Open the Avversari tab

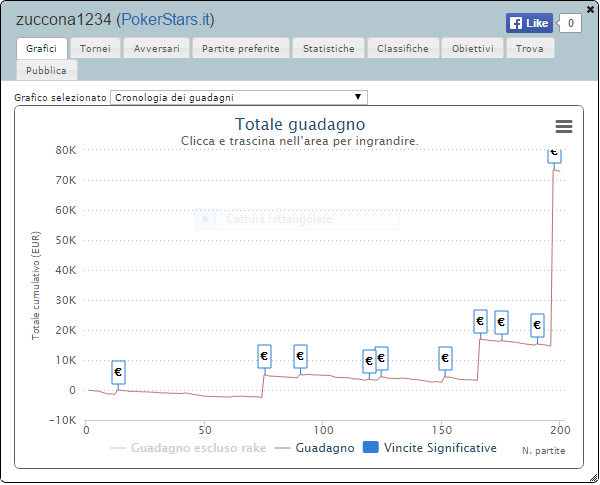(157, 49)
